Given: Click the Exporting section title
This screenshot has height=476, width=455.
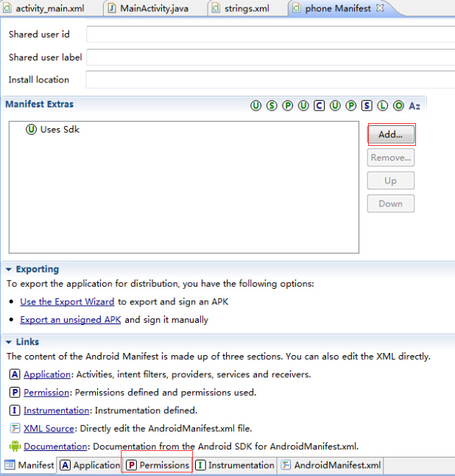Looking at the screenshot, I should tap(38, 269).
